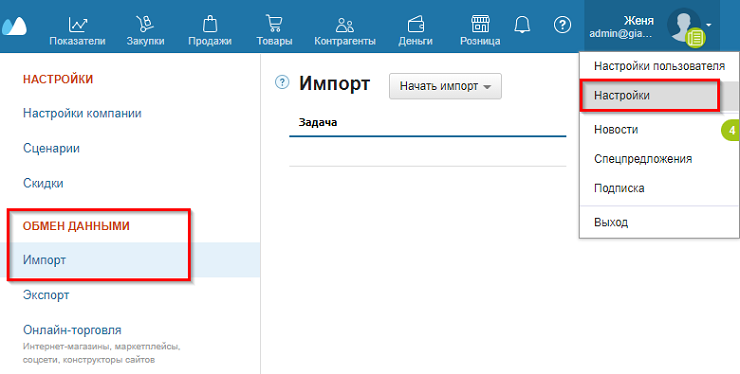Collapse the user menu arrow next to avatar

pos(708,25)
